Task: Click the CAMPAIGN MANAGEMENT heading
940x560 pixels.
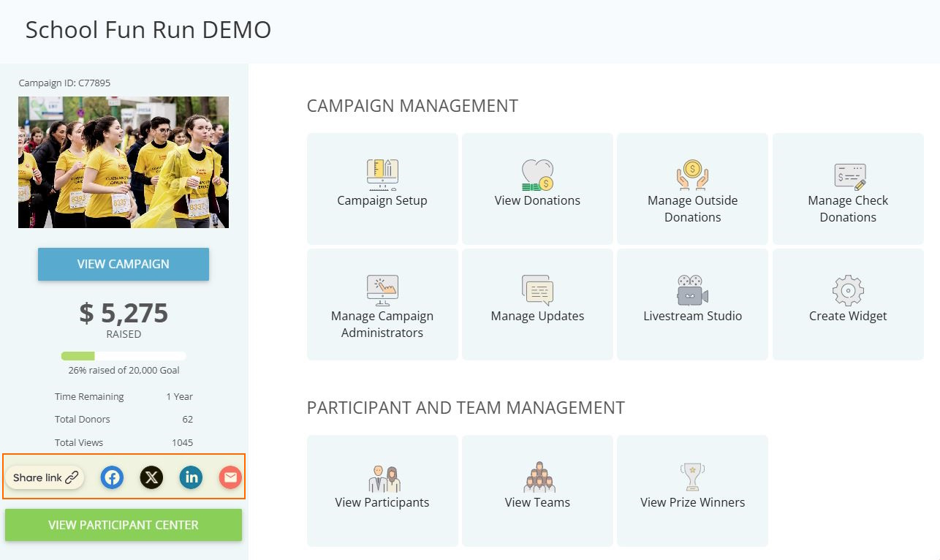Action: click(x=412, y=106)
